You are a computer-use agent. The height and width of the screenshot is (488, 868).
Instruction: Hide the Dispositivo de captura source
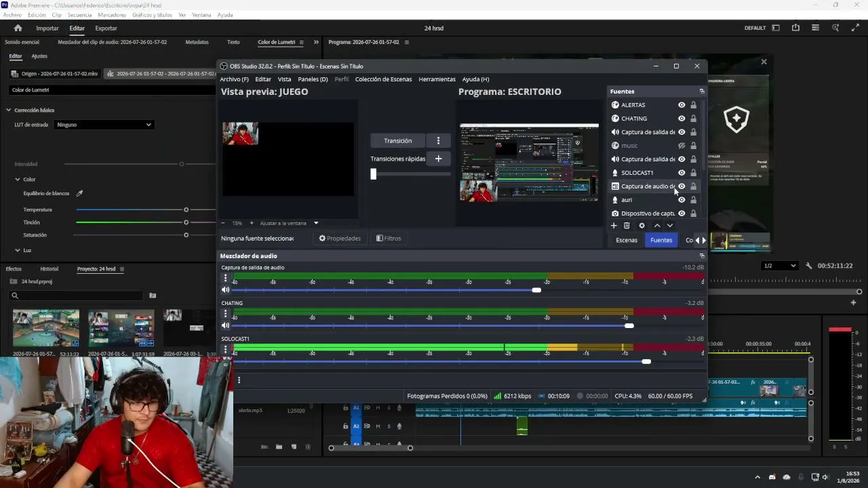pos(682,213)
